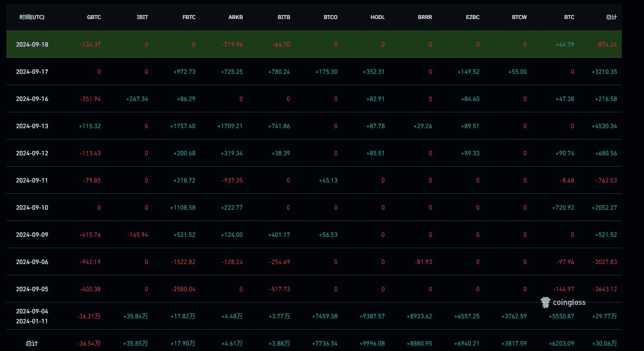Screen dimensions: 644x351
Task: Click the +9387.57 HODL value
Action: pyautogui.click(x=372, y=316)
